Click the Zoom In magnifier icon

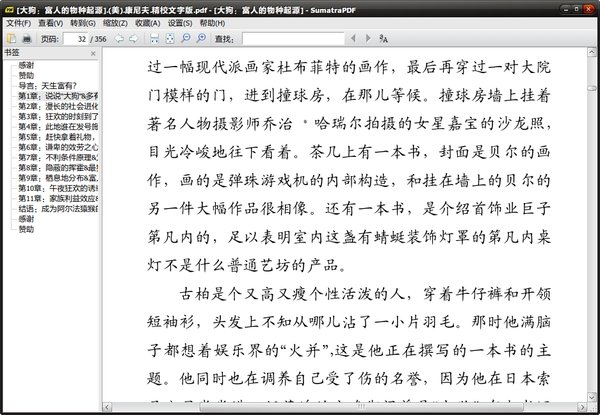[x=201, y=38]
